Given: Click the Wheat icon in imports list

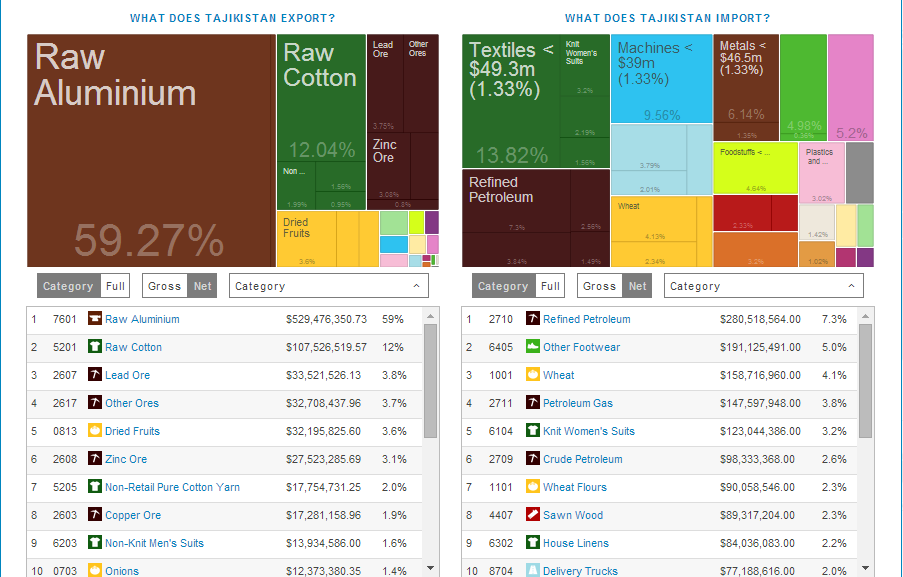Looking at the screenshot, I should pyautogui.click(x=532, y=376).
